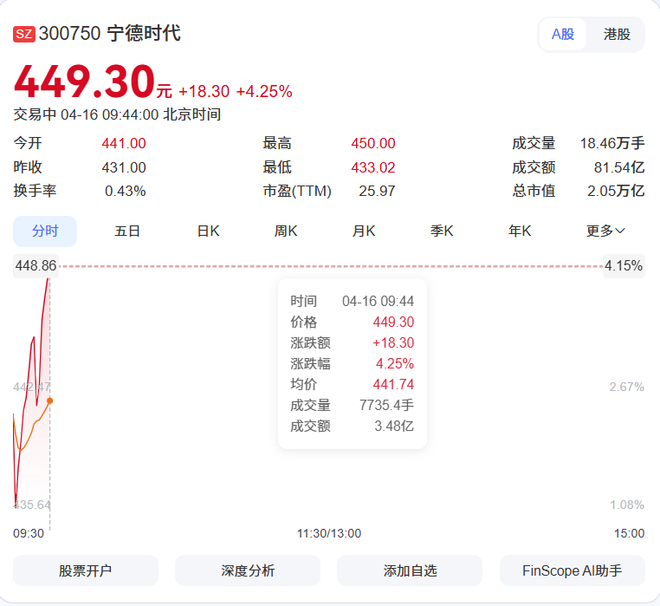This screenshot has height=606, width=660.
Task: Click the tooltip 成交额 value 3.48亿
Action: 394,426
